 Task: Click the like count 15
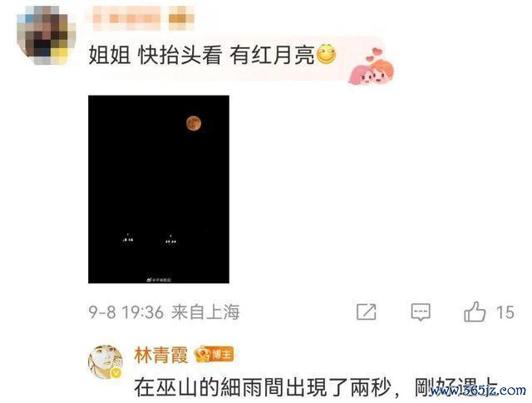pos(505,312)
